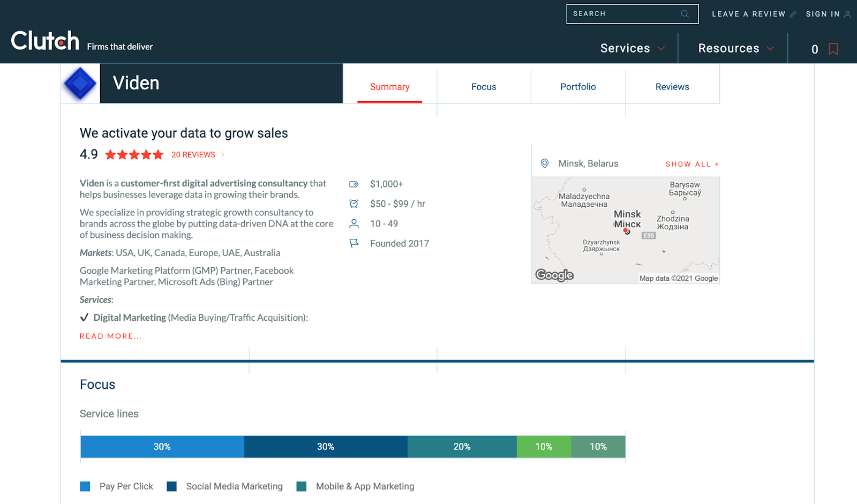Click the Pay Per Click legend label
The image size is (857, 504).
(x=126, y=486)
